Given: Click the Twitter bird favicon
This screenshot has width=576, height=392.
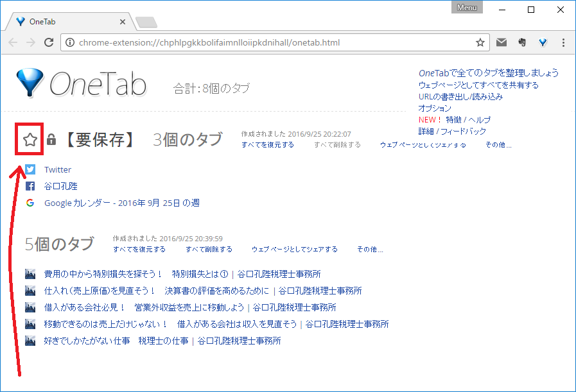Looking at the screenshot, I should 30,170.
